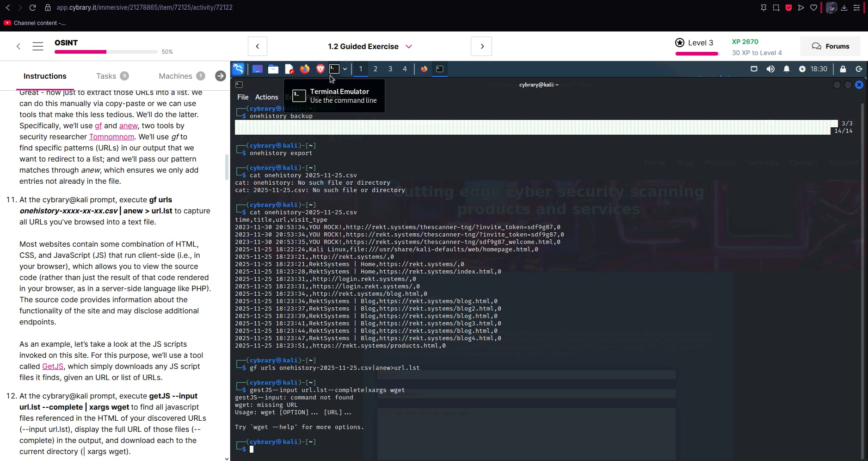Open the Brave browser launcher icon

[x=320, y=69]
